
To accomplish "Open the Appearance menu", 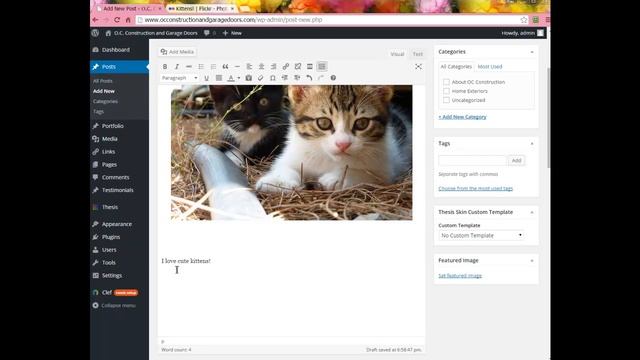I will click(x=117, y=224).
